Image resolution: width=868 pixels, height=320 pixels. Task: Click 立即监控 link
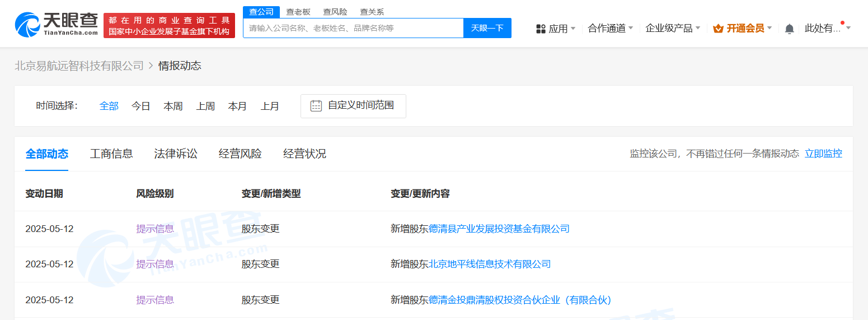click(823, 154)
